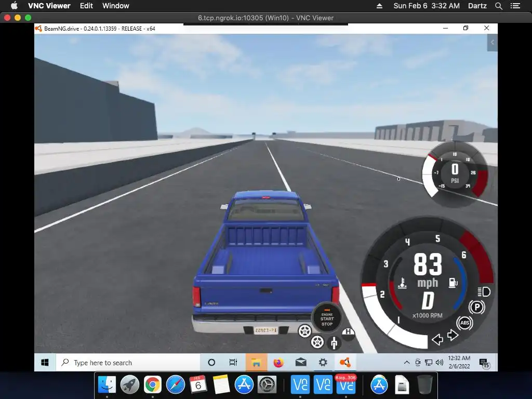
Task: Open Safari from the Dock
Action: pos(176,385)
